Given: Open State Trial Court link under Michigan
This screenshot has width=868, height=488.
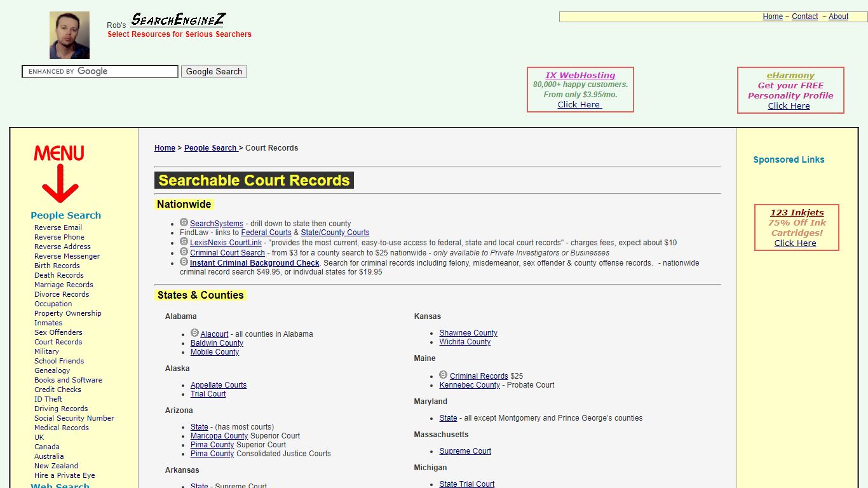Looking at the screenshot, I should pos(467,484).
